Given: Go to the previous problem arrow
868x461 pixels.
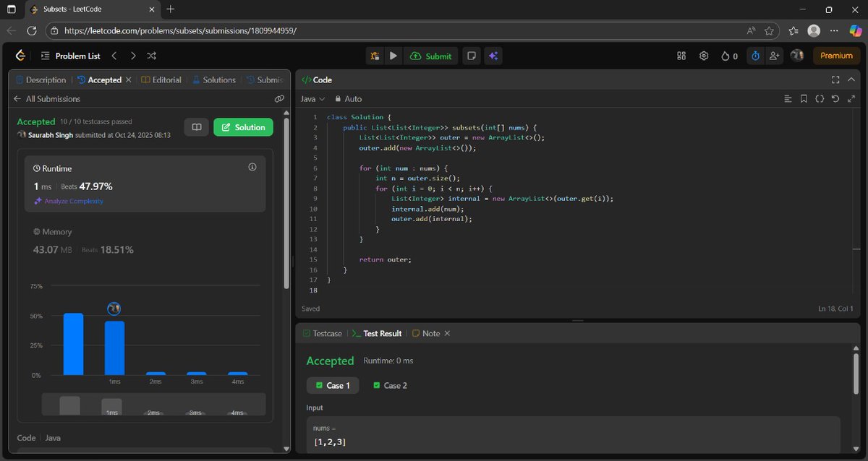Looking at the screenshot, I should [114, 56].
